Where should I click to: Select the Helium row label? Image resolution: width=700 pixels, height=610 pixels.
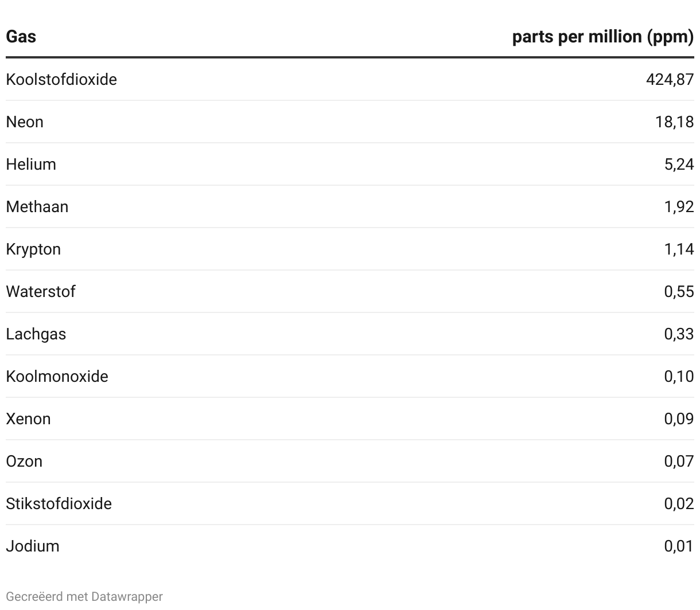31,164
